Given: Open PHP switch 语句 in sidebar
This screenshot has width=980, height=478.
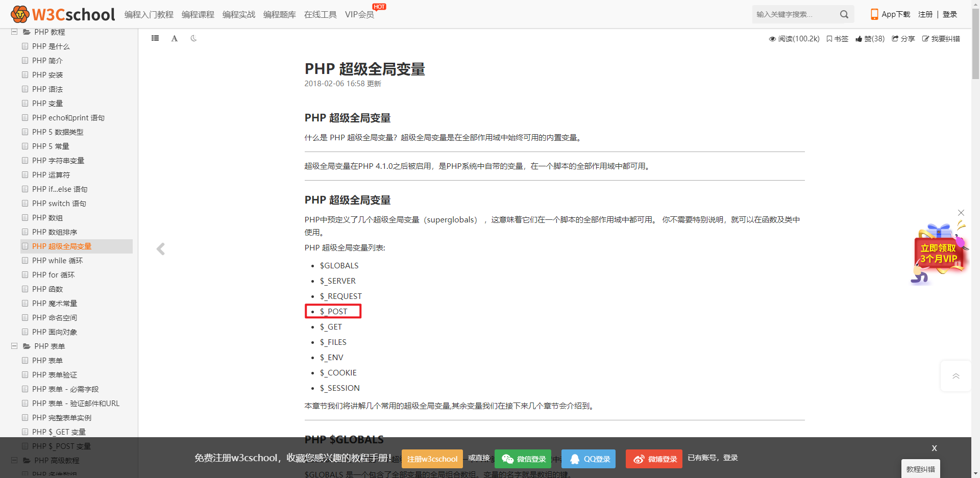Looking at the screenshot, I should (x=59, y=204).
